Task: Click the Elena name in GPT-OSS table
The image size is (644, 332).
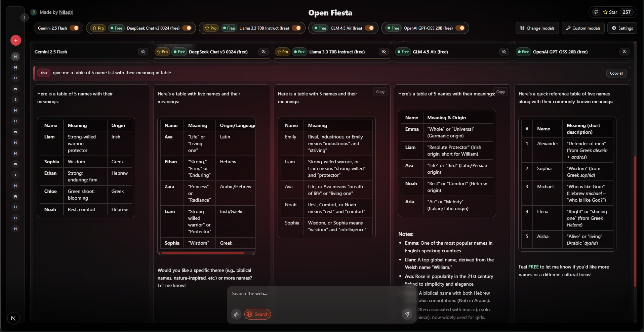Action: point(542,211)
